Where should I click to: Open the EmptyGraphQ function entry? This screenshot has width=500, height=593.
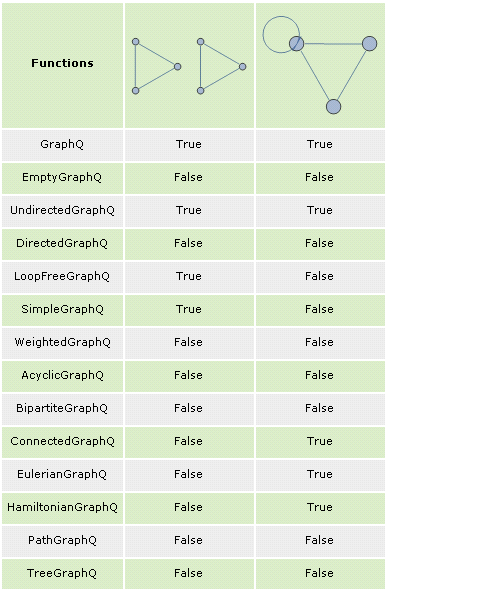tap(62, 177)
